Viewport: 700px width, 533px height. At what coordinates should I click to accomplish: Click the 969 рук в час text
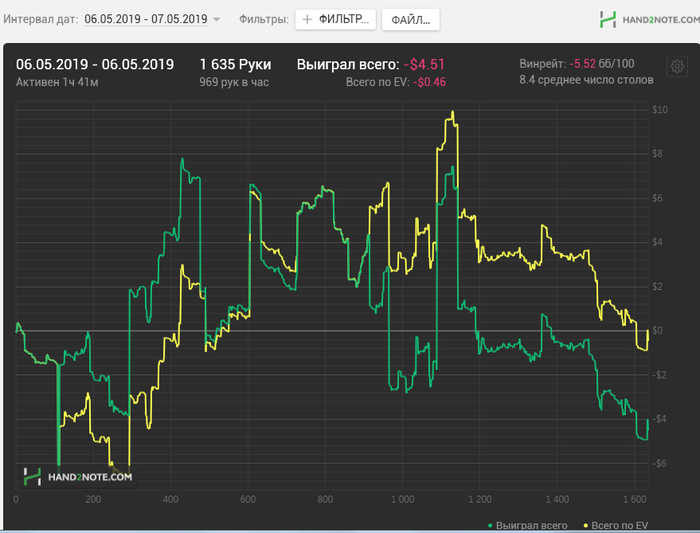click(234, 82)
